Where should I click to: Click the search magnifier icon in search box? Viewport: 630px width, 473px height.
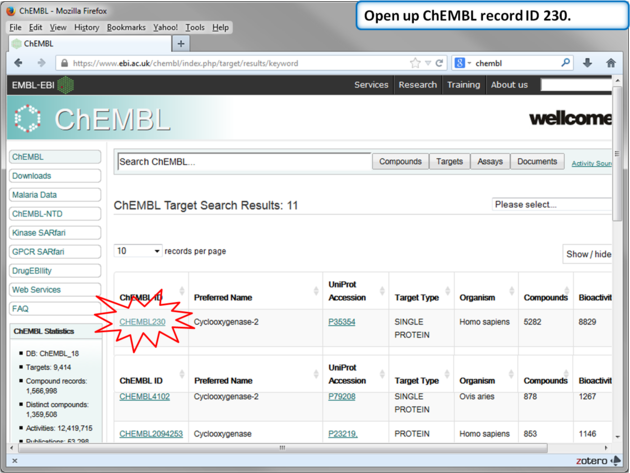click(565, 63)
